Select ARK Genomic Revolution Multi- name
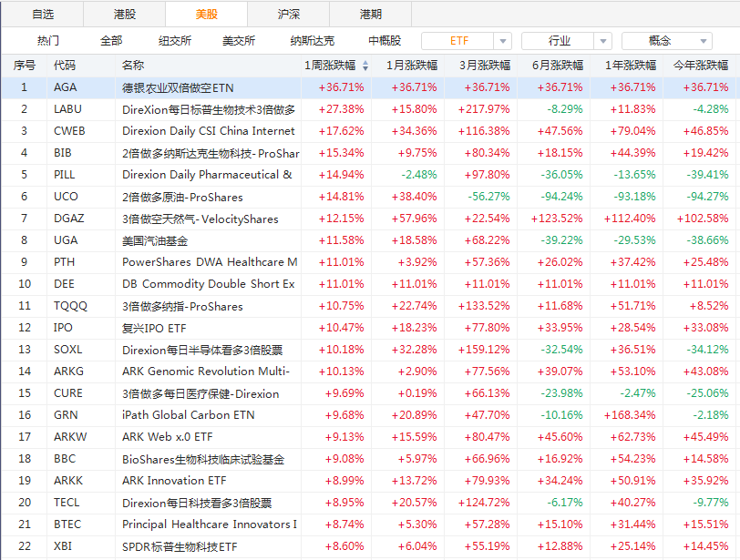740x560 pixels. pyautogui.click(x=206, y=372)
